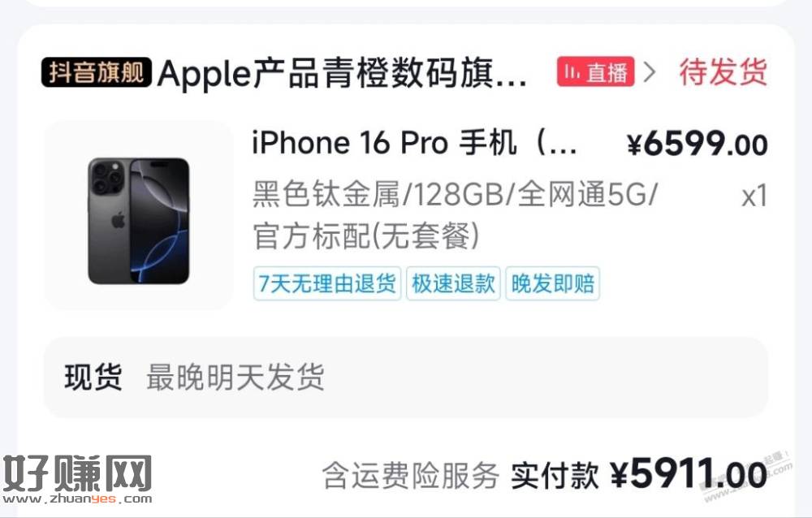The height and width of the screenshot is (518, 812).
Task: Tap the 黑色钛金属/128GB specification text
Action: coord(455,195)
